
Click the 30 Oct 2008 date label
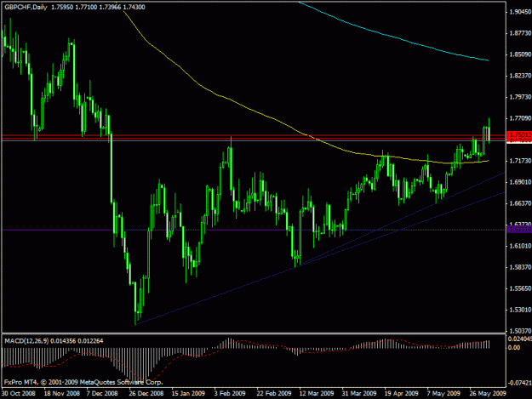click(19, 393)
